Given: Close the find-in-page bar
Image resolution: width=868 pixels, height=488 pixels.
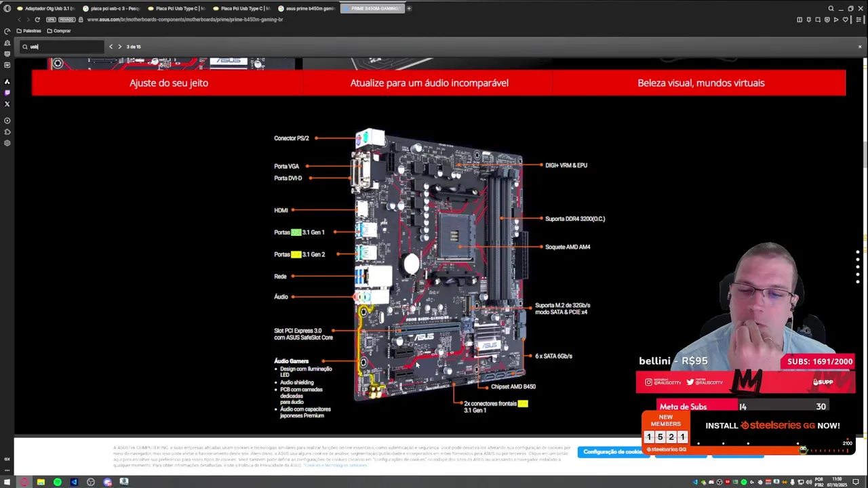Looking at the screenshot, I should click(860, 47).
